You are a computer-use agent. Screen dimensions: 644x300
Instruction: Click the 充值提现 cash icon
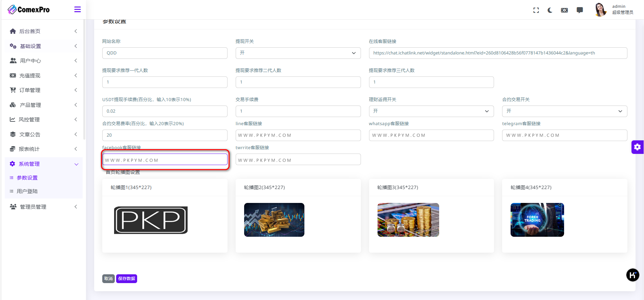pos(13,75)
